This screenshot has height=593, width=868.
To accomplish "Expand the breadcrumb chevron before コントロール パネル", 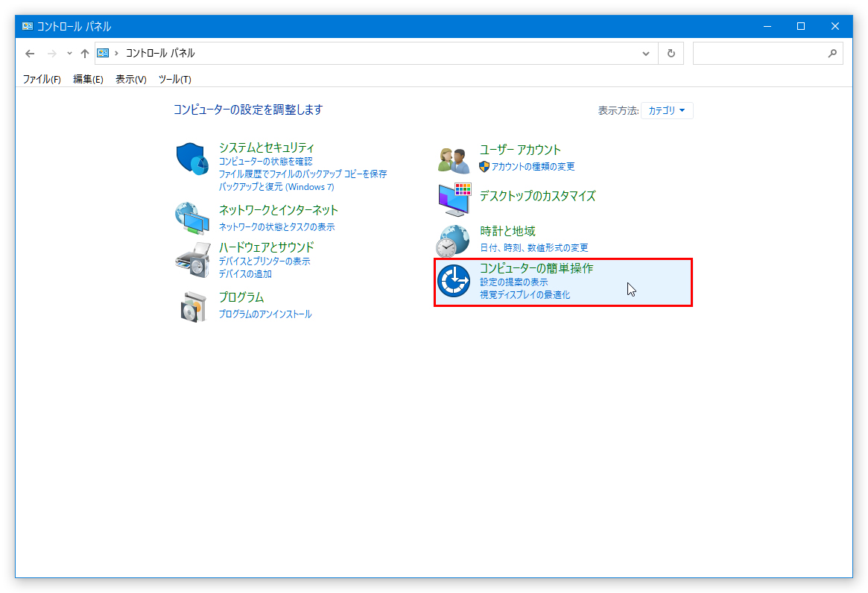I will tap(116, 53).
